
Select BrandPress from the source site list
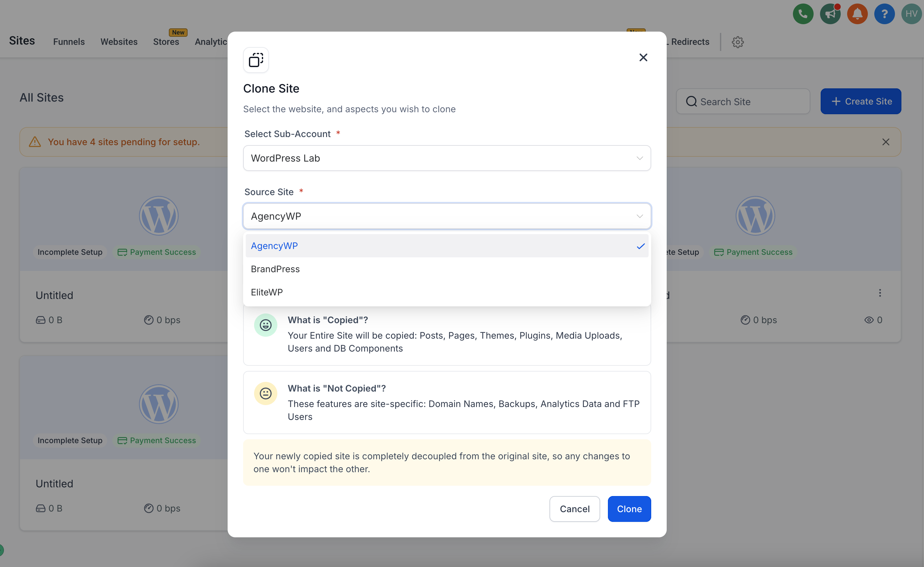click(275, 269)
